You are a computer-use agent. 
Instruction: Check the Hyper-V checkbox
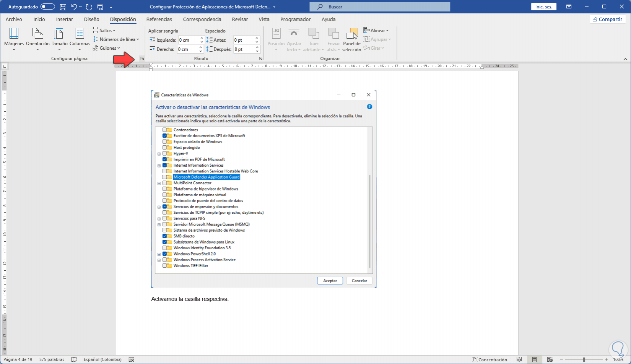pos(165,153)
